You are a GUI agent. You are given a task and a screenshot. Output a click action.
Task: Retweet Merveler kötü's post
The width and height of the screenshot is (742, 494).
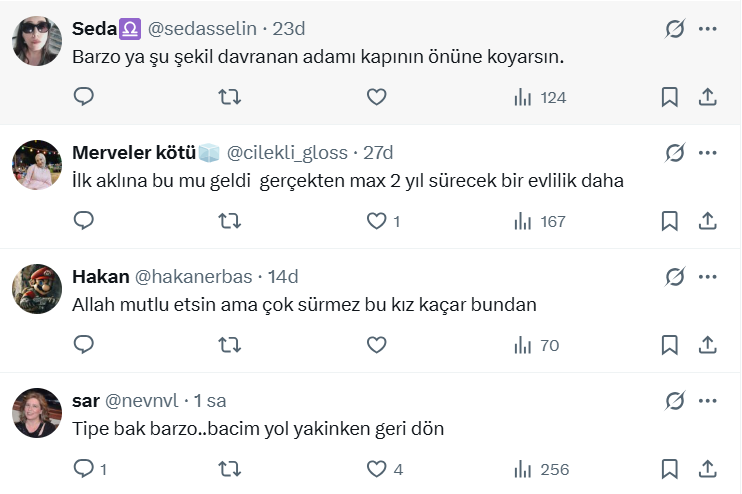point(229,221)
